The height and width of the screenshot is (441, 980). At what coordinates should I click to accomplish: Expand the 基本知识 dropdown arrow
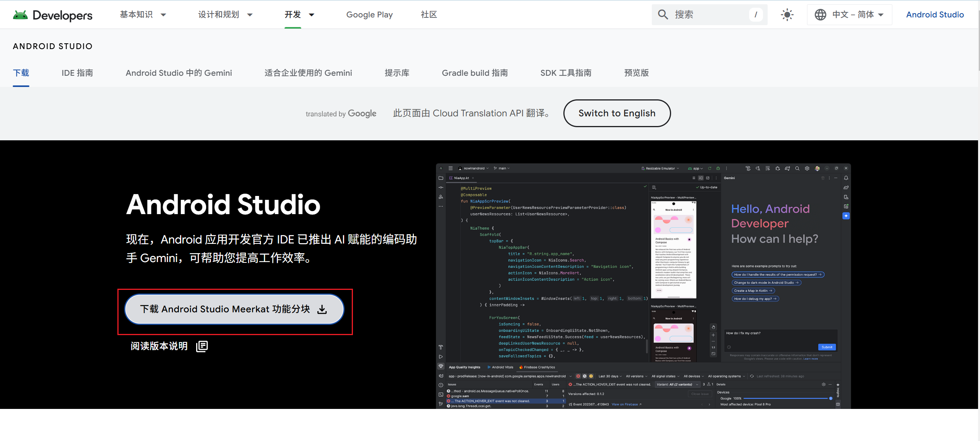click(163, 15)
